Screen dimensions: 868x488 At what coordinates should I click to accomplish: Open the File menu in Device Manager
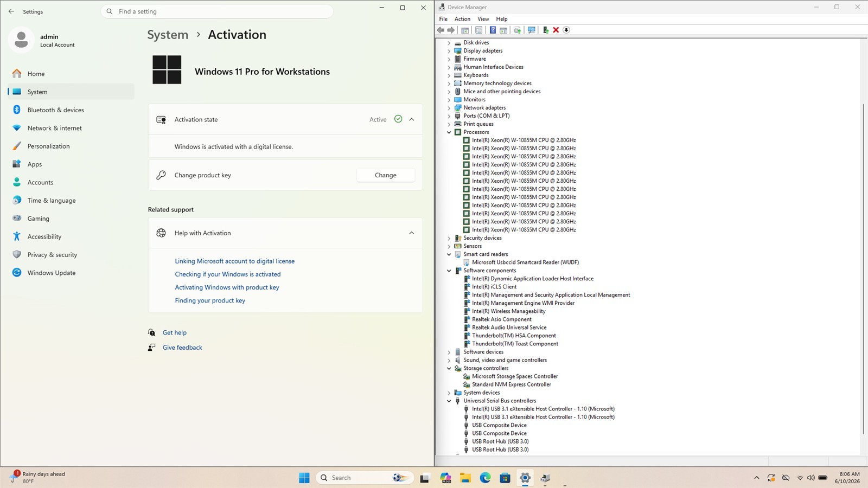coord(443,19)
